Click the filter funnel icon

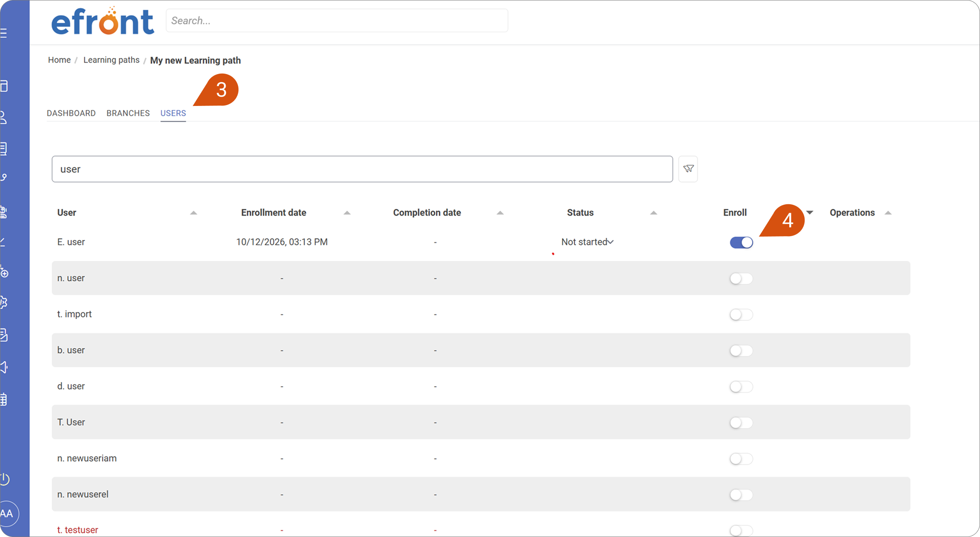[688, 169]
